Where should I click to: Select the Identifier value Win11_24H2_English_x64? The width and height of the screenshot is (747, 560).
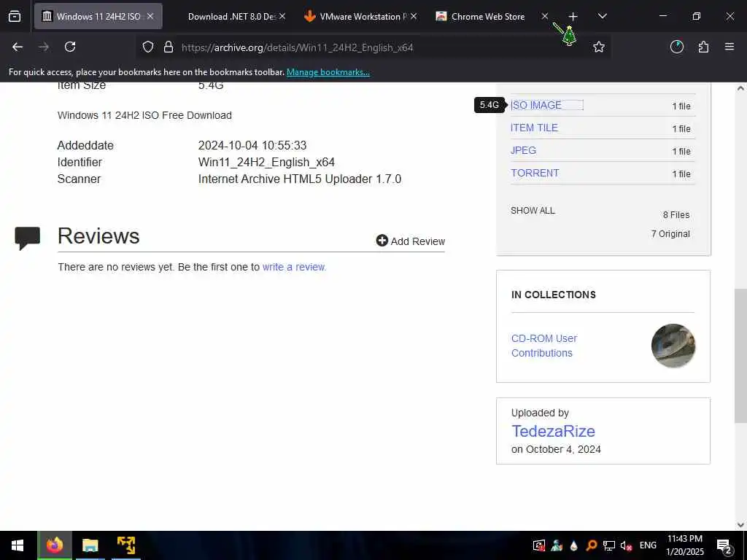pos(266,163)
